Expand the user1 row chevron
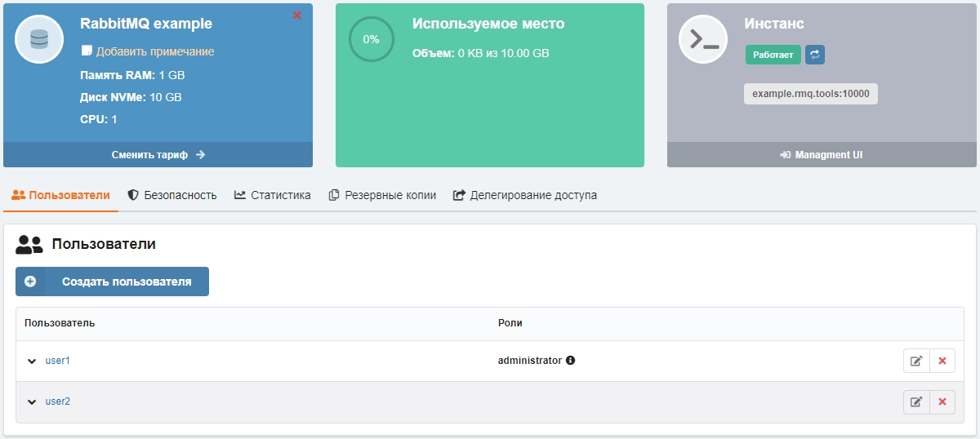The width and height of the screenshot is (980, 439). click(x=32, y=361)
